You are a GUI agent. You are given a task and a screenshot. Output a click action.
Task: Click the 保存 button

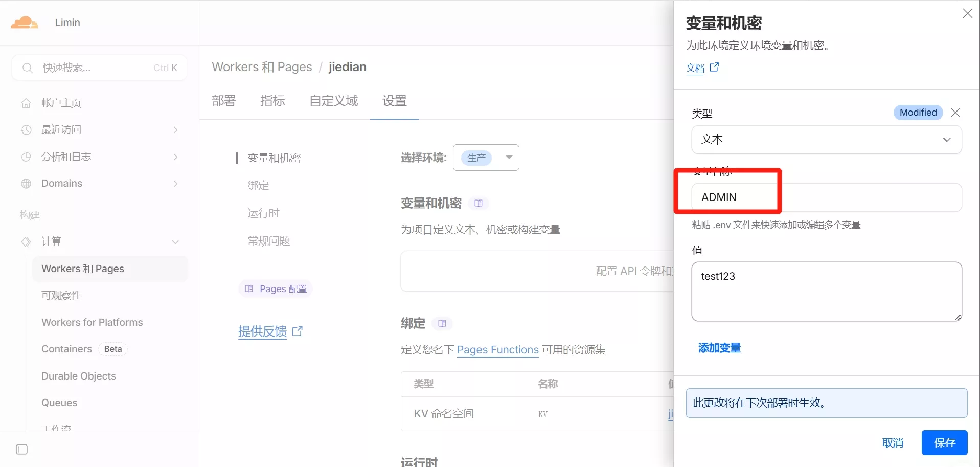(x=944, y=442)
